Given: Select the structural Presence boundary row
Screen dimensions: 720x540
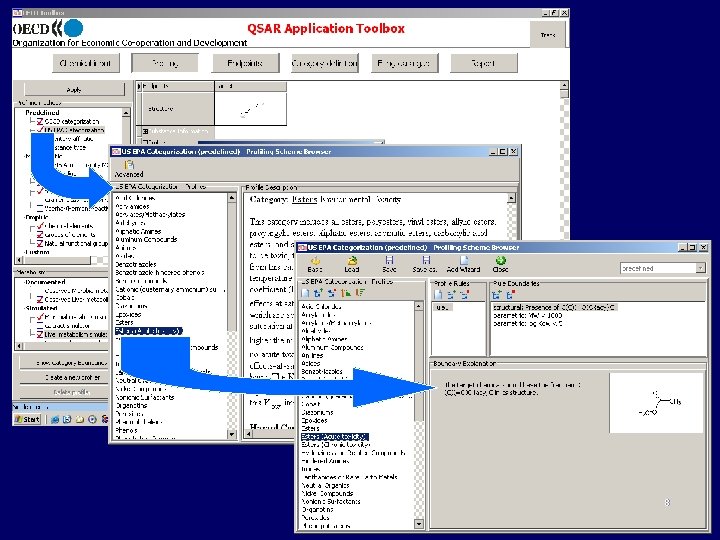Looking at the screenshot, I should click(554, 307).
